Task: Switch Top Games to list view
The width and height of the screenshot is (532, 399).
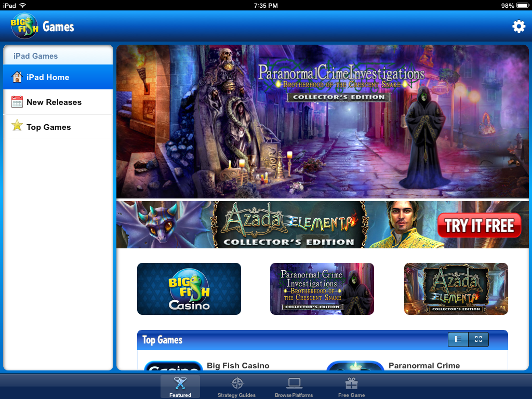Action: click(458, 339)
